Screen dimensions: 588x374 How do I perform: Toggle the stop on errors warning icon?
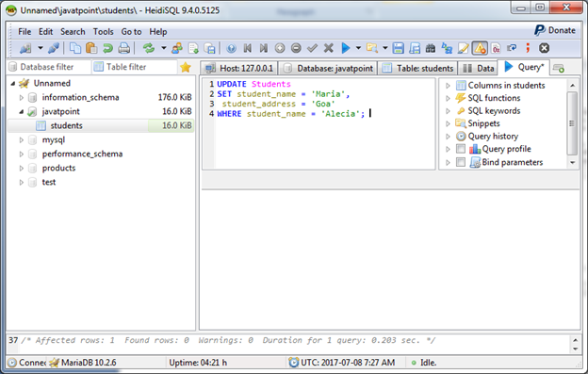[480, 48]
